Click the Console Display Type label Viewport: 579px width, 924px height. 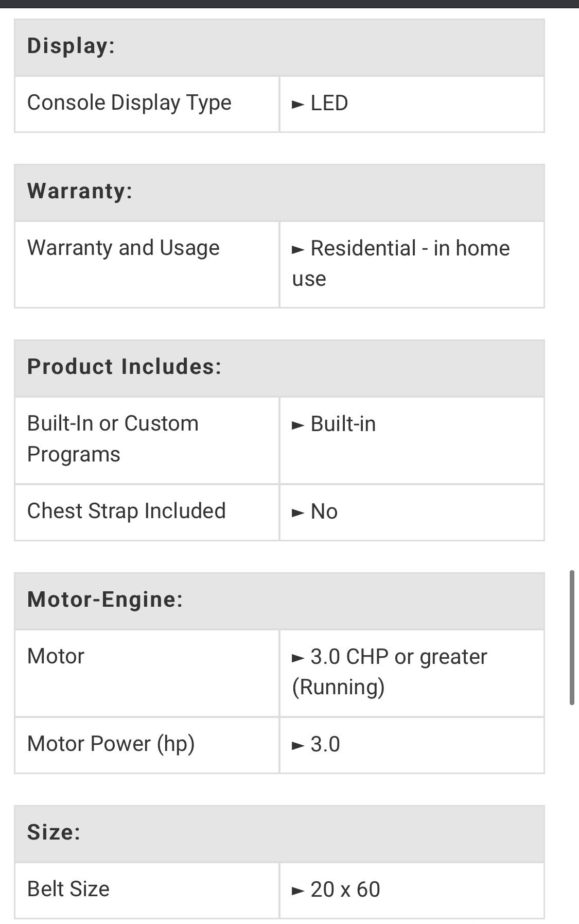coord(129,103)
